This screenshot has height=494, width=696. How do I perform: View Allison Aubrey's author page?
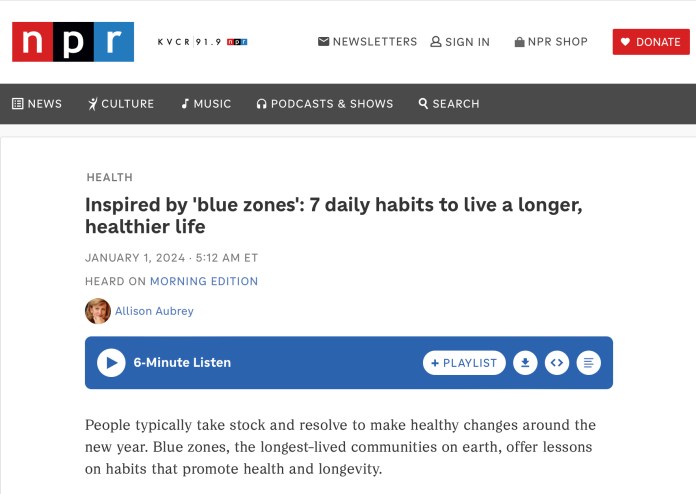(154, 311)
